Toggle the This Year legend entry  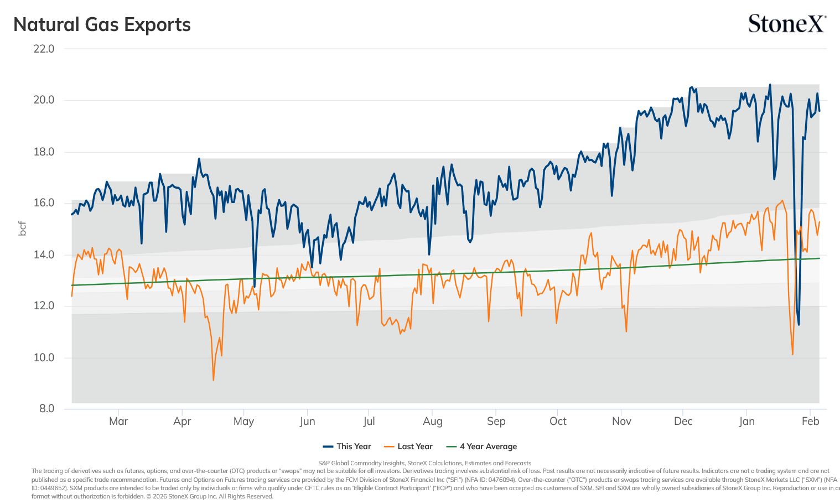click(x=347, y=446)
